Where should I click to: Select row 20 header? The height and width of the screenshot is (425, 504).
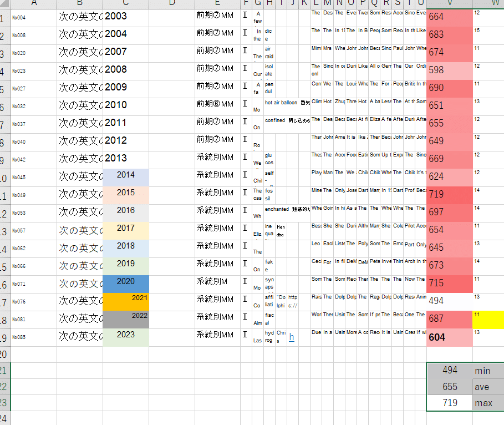point(5,354)
